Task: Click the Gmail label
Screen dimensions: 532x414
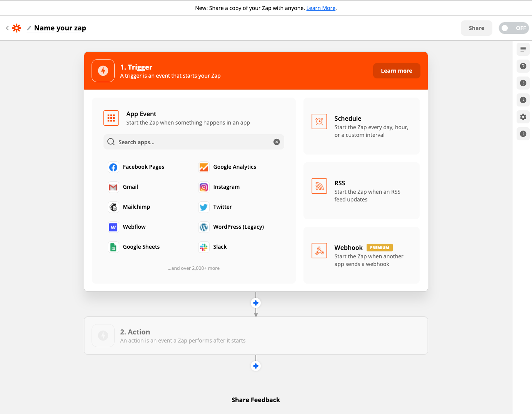Action: click(130, 187)
